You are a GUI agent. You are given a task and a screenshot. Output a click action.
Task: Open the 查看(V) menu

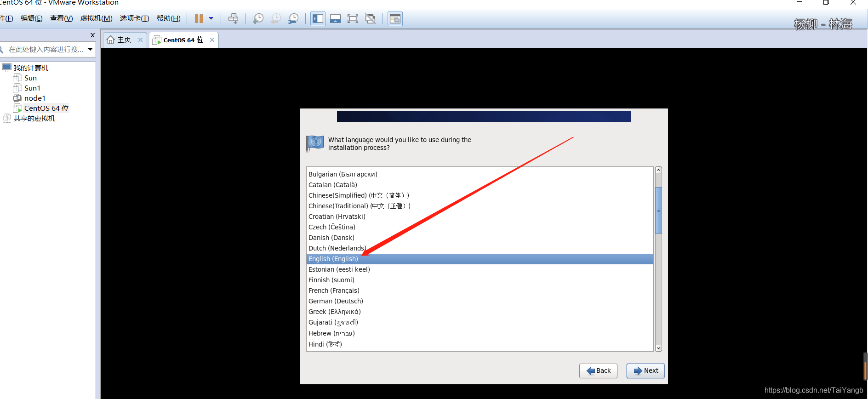coord(62,18)
